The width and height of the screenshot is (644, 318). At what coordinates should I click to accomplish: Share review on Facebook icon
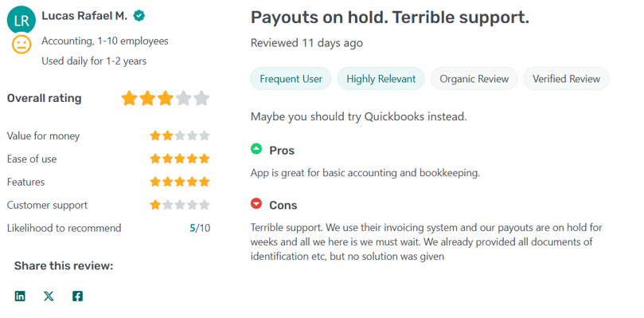pyautogui.click(x=77, y=296)
